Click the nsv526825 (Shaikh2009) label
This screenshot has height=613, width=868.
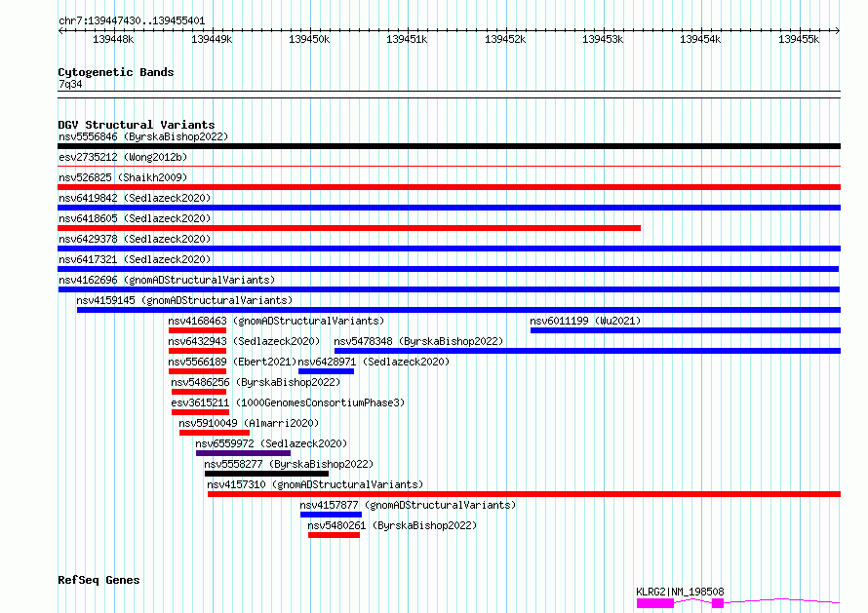123,177
